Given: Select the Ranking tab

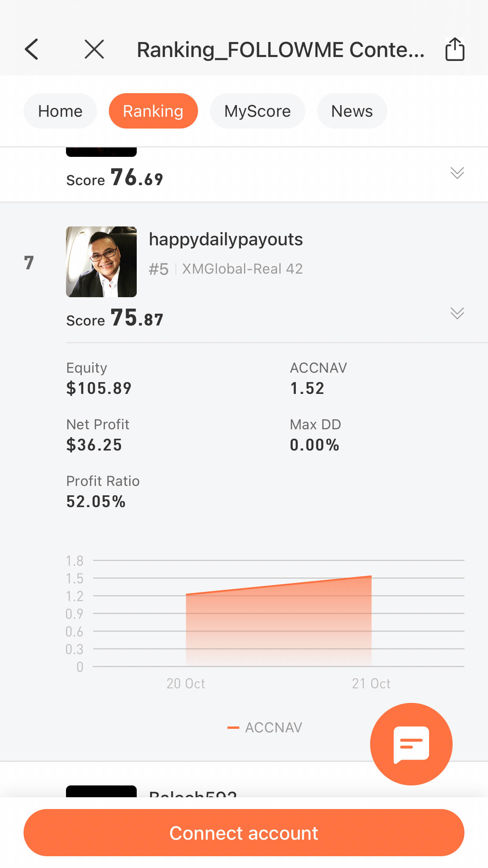Looking at the screenshot, I should click(153, 111).
